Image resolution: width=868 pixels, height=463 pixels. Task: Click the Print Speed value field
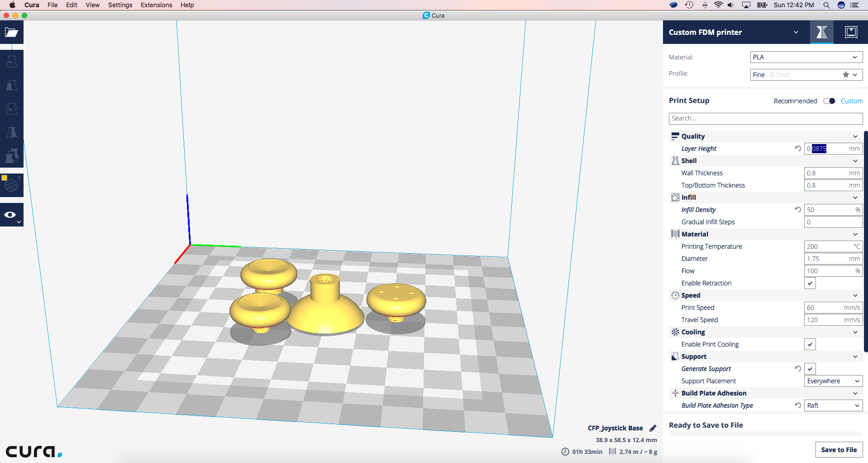[833, 308]
